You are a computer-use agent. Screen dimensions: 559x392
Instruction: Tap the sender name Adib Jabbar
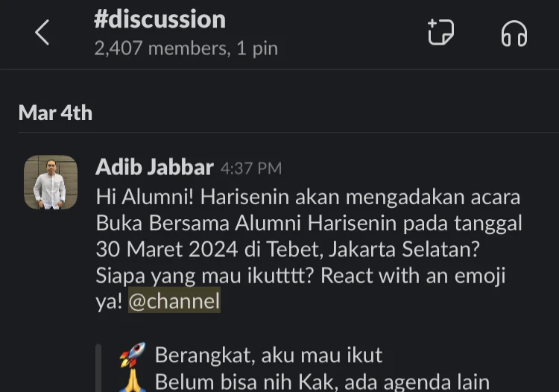coord(154,167)
